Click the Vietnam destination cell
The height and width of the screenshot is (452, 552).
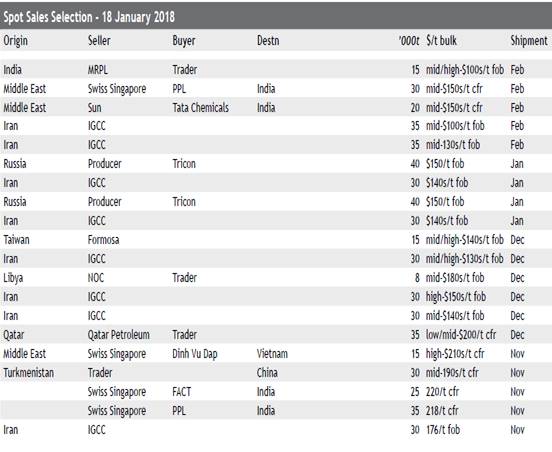click(x=272, y=354)
